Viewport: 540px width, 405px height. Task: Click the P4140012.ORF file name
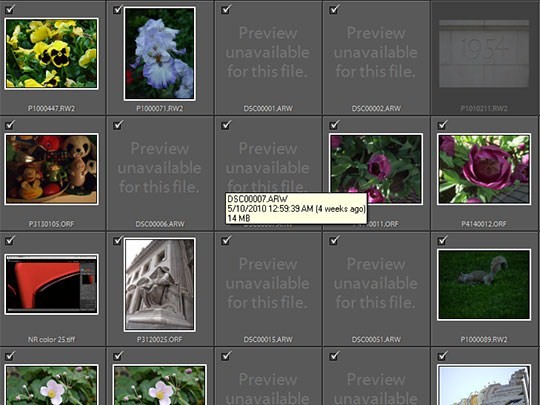[x=484, y=224]
